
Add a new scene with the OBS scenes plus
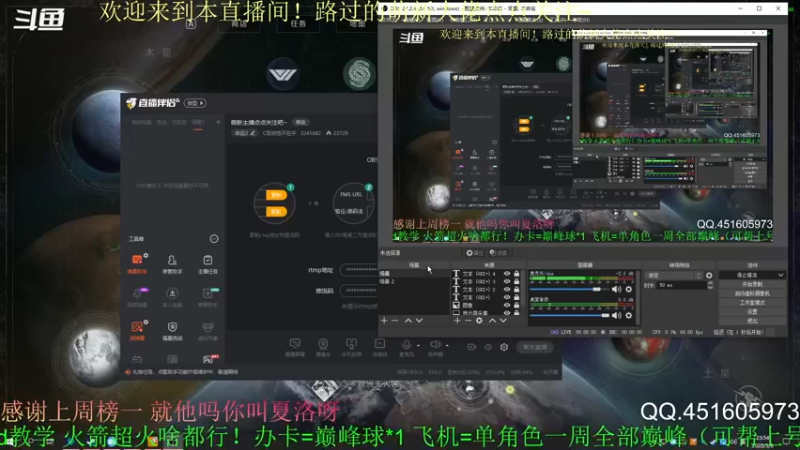click(x=384, y=320)
